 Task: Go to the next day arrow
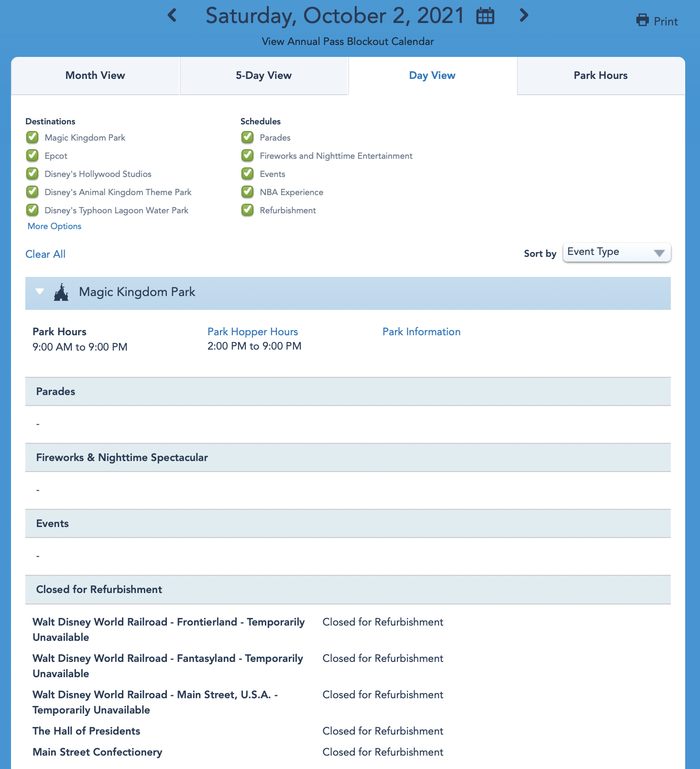(x=524, y=15)
